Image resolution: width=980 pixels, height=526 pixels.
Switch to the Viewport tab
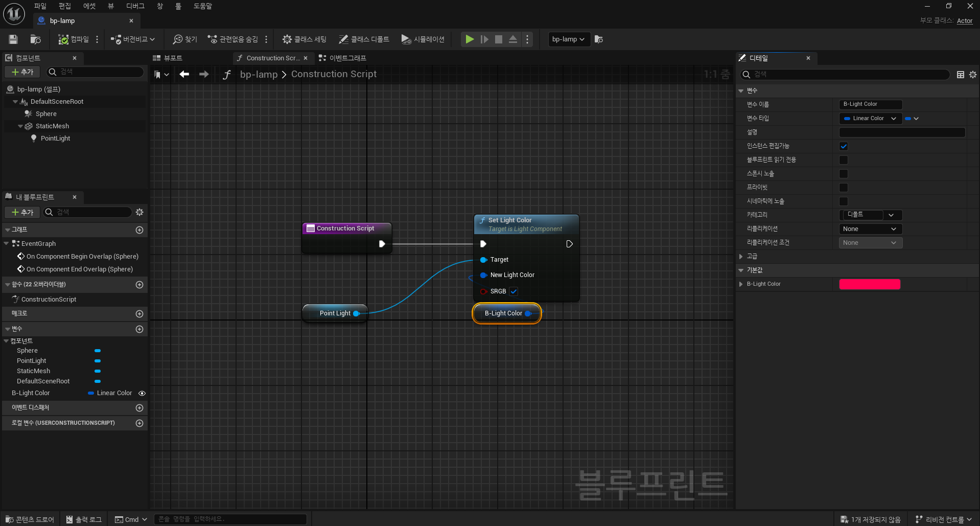(168, 58)
